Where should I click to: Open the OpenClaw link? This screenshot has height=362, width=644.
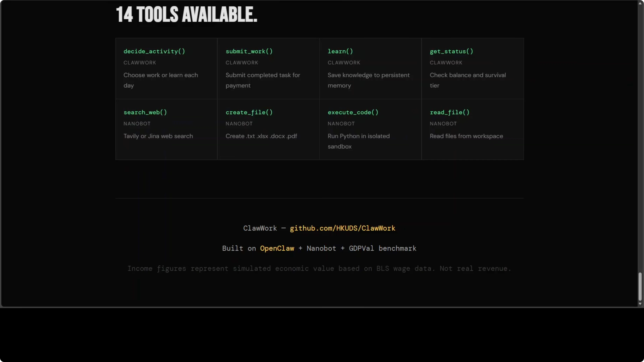277,248
